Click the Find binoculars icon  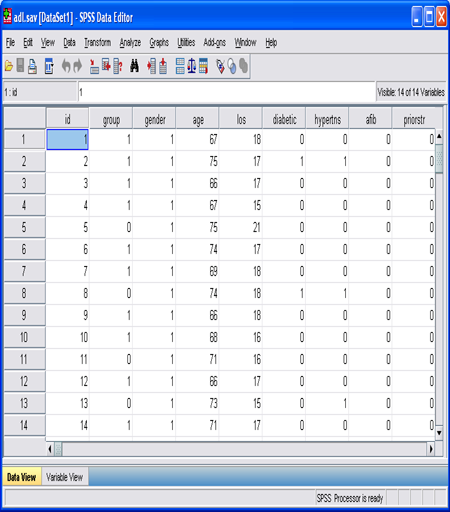[134, 66]
